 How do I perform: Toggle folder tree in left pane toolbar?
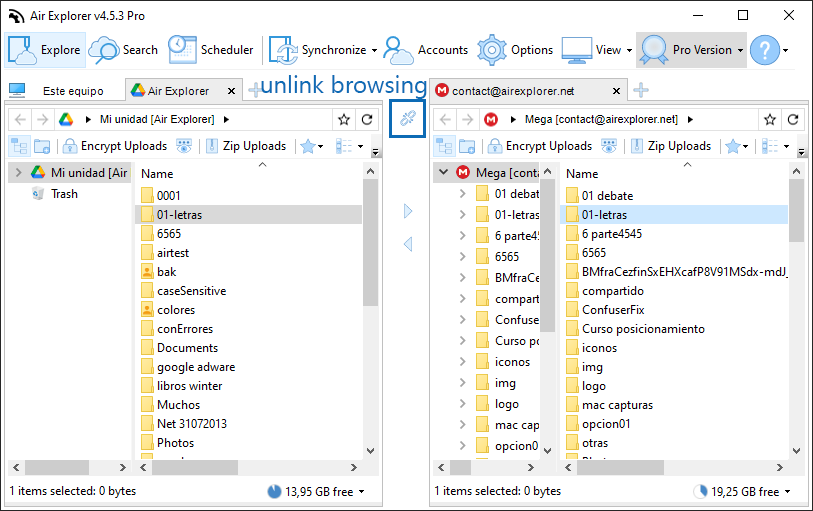[x=20, y=146]
